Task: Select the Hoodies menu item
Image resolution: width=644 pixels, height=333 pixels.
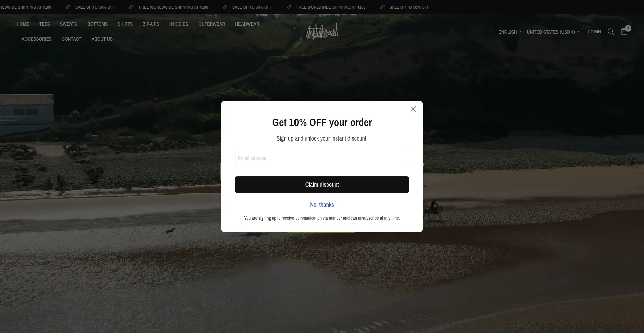Action: pyautogui.click(x=179, y=24)
